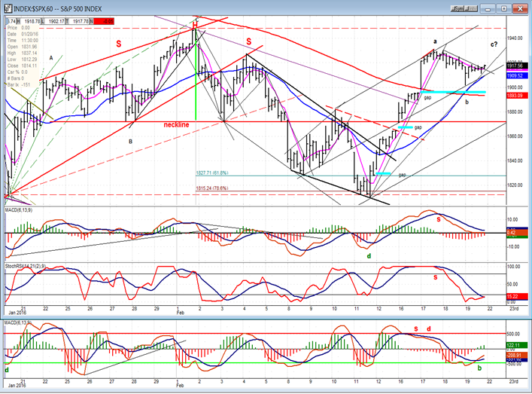Click the '23rd' date on upper time axis

pos(514,308)
